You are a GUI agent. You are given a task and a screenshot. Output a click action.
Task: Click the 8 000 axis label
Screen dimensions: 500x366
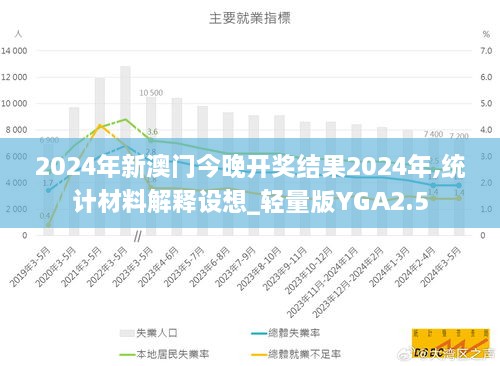click(x=16, y=130)
